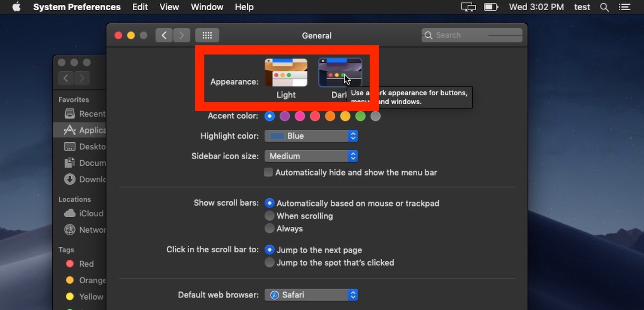Select show scroll bars Always
This screenshot has height=310, width=644.
[x=270, y=228]
